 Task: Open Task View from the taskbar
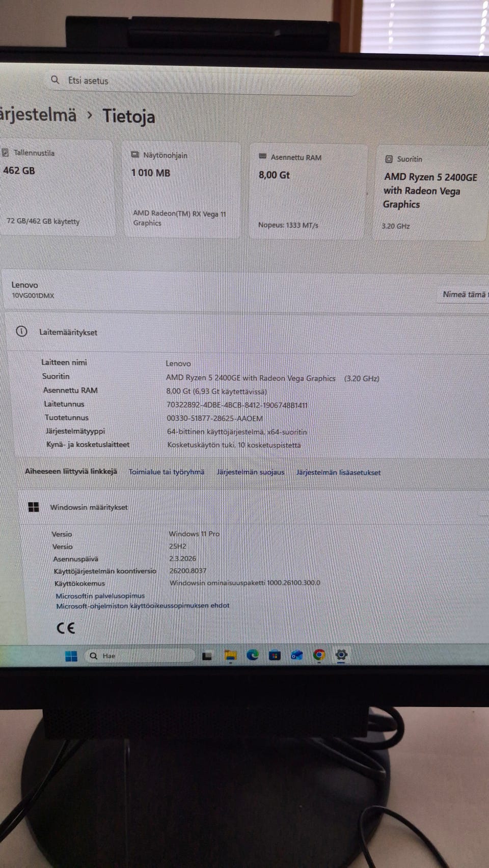click(207, 656)
